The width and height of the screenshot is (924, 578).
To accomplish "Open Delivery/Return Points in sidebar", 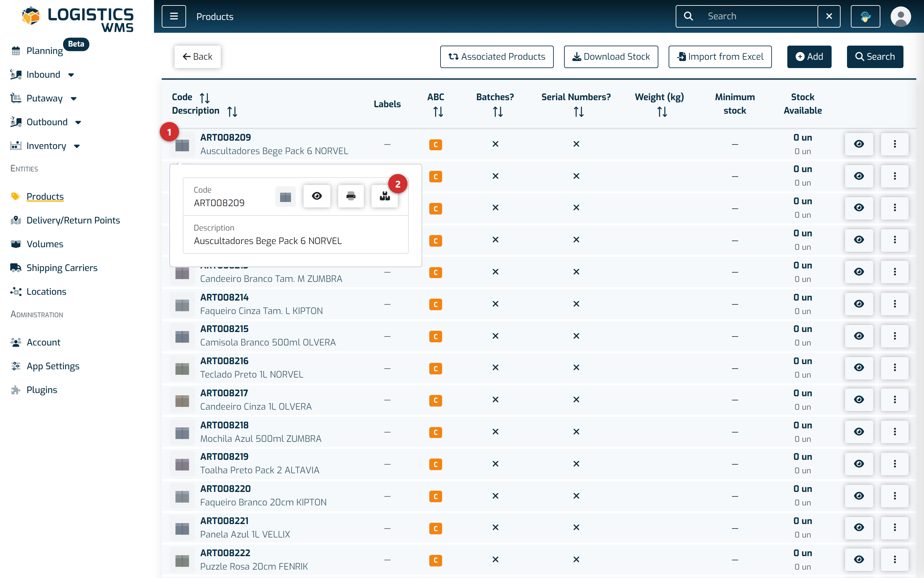I will point(65,220).
